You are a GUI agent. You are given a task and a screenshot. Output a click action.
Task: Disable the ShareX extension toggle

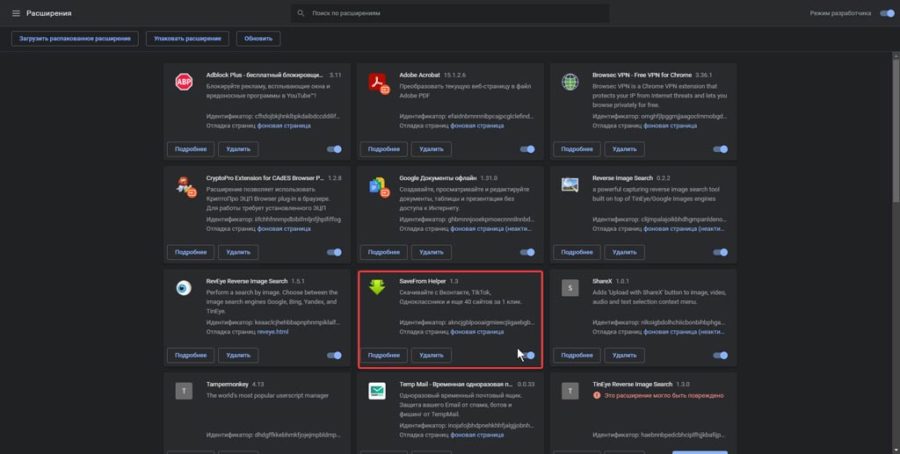(x=720, y=355)
